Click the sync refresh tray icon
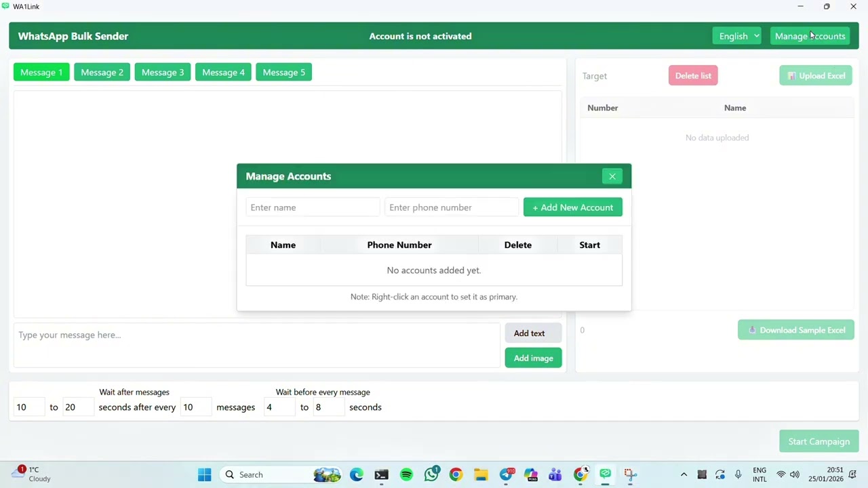This screenshot has height=488, width=868. pos(719,474)
